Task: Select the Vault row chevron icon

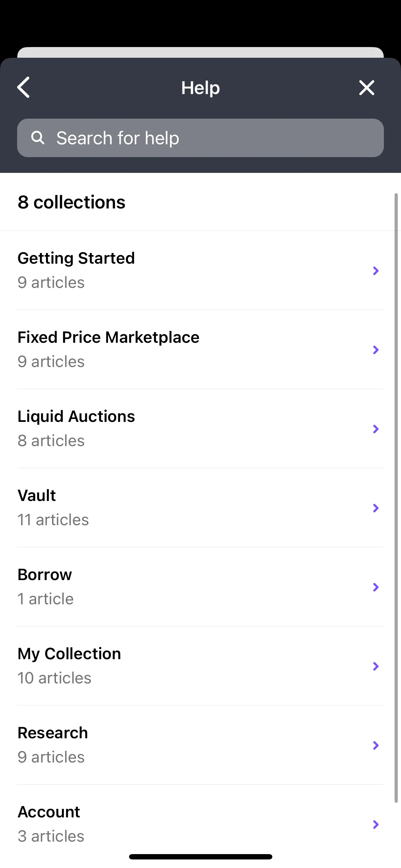Action: [376, 508]
